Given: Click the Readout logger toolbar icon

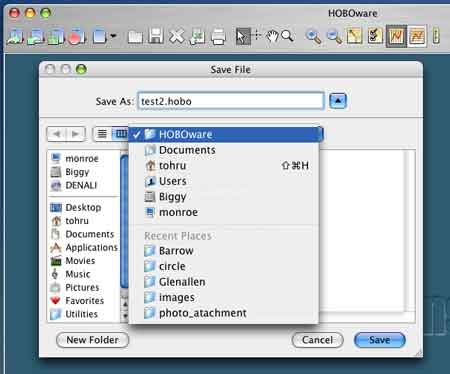Looking at the screenshot, I should pyautogui.click(x=36, y=36).
